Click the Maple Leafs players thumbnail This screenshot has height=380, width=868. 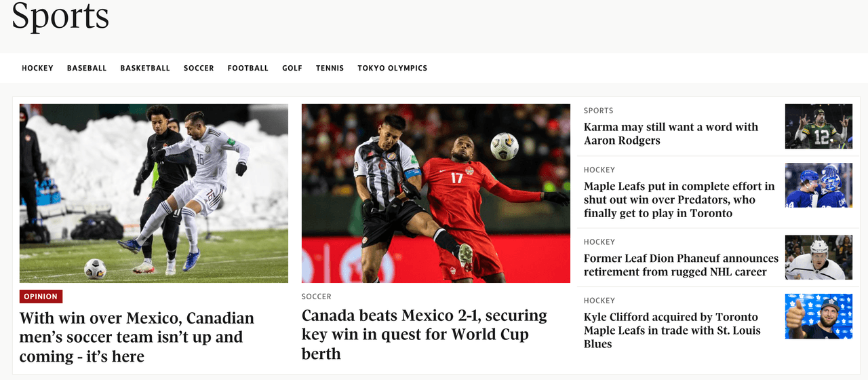(818, 185)
